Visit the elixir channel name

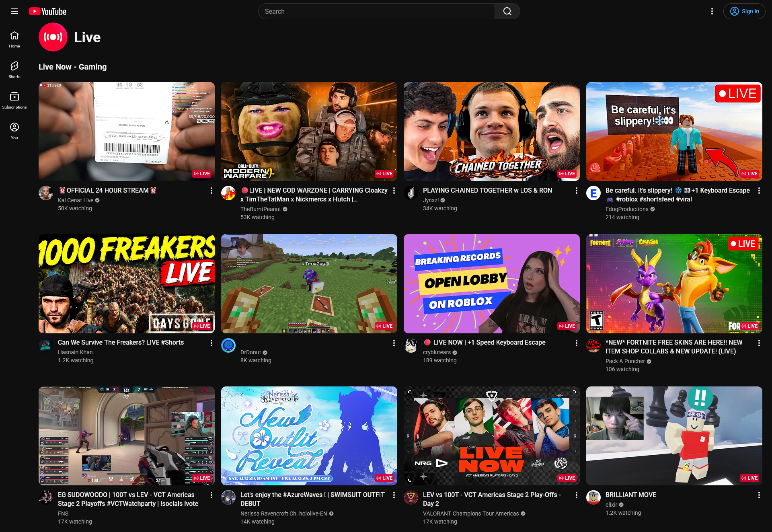[x=611, y=505]
